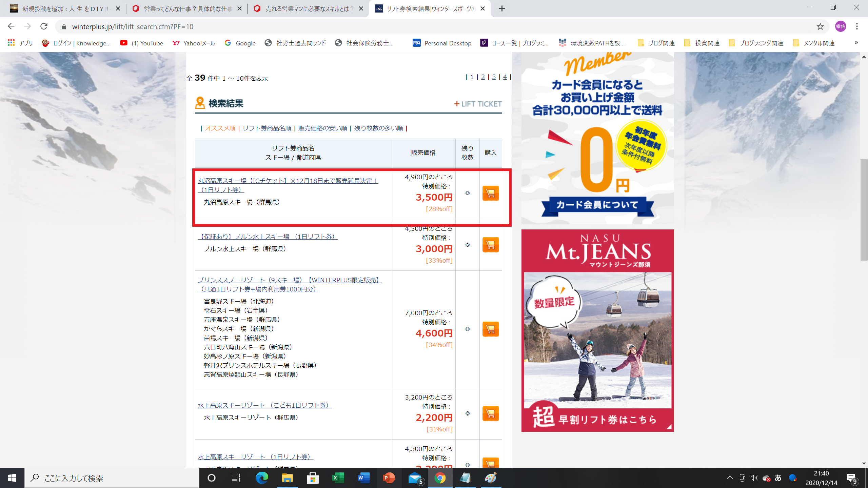Open the apps grid in the bookmarks bar
868x488 pixels.
point(11,43)
